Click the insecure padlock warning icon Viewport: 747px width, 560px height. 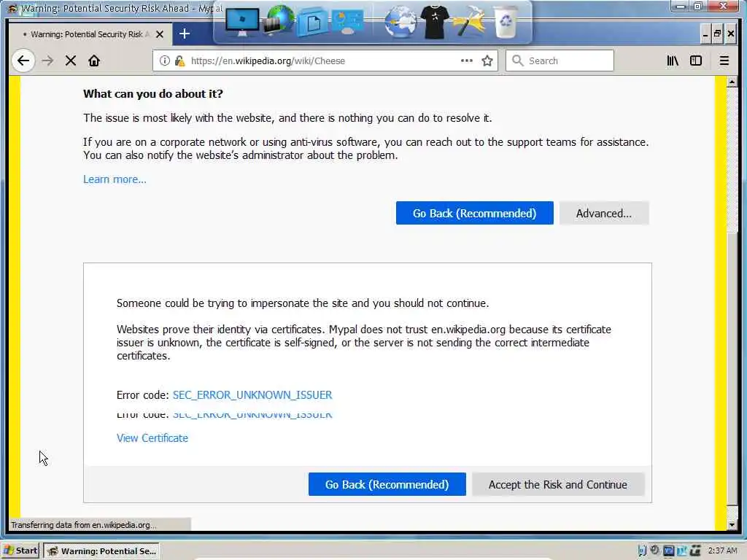pos(179,61)
